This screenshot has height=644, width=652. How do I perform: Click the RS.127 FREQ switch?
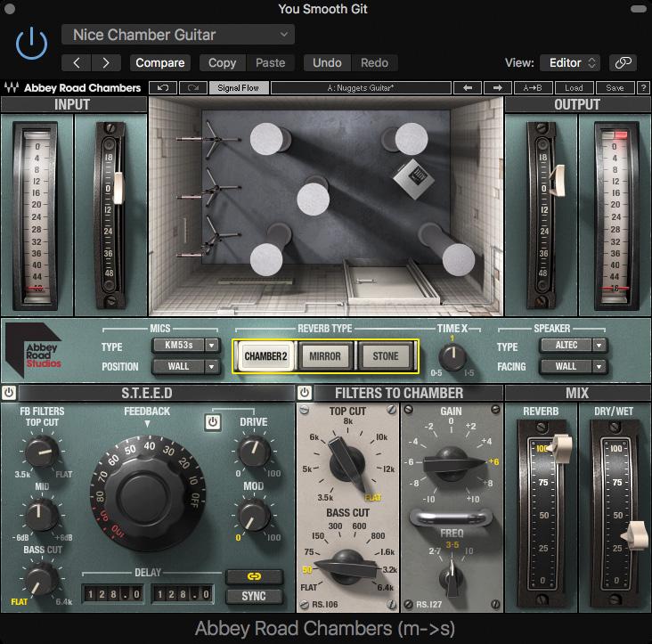click(452, 577)
